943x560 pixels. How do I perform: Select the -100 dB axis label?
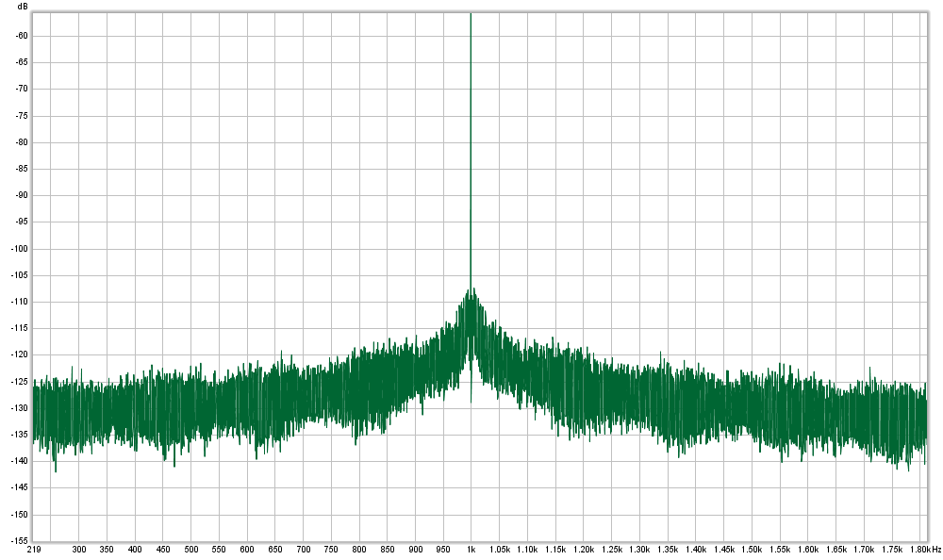[20, 249]
